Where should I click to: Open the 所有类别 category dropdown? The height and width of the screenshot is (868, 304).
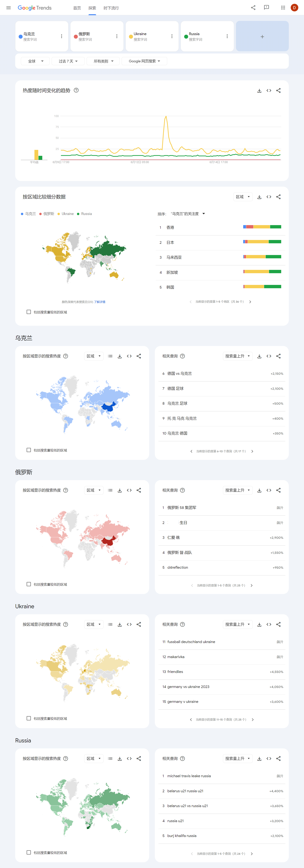coord(103,61)
